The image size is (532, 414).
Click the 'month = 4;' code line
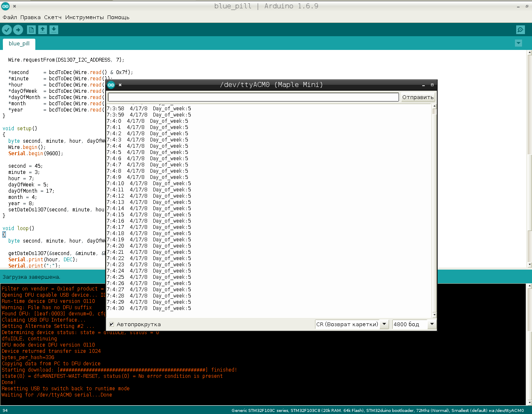(x=22, y=197)
